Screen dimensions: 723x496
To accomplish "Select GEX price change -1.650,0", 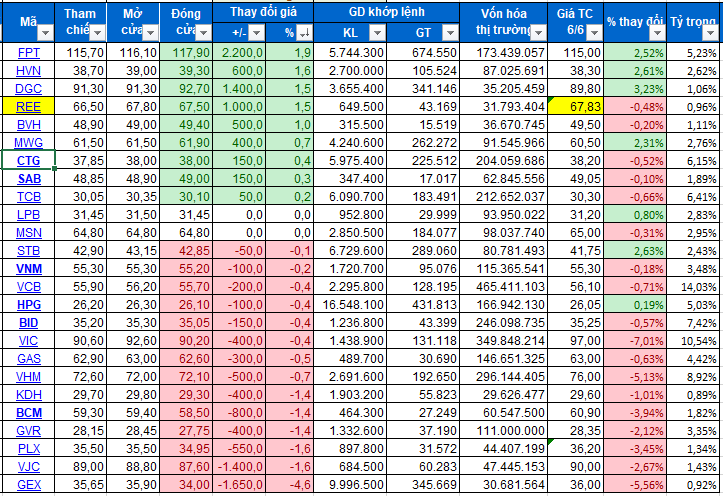I will [x=239, y=484].
